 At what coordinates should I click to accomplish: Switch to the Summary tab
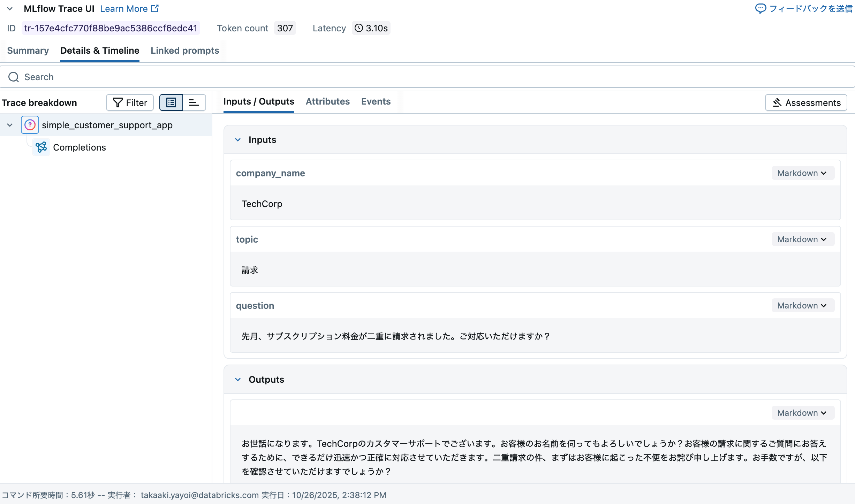[x=28, y=51]
